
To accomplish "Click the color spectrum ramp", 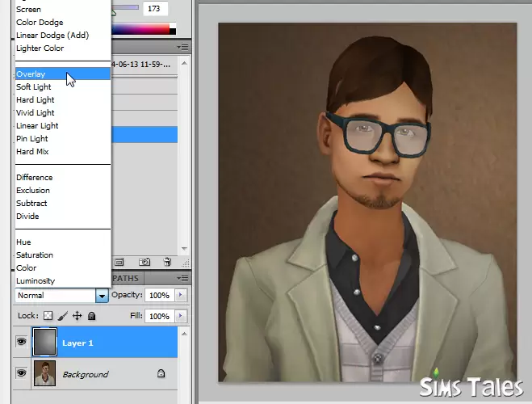I will click(x=144, y=29).
